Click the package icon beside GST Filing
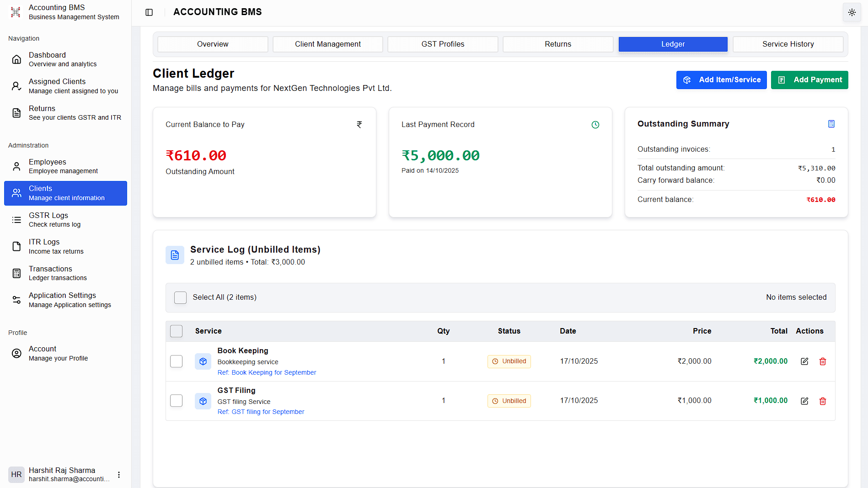Viewport: 868px width, 488px height. pyautogui.click(x=203, y=401)
